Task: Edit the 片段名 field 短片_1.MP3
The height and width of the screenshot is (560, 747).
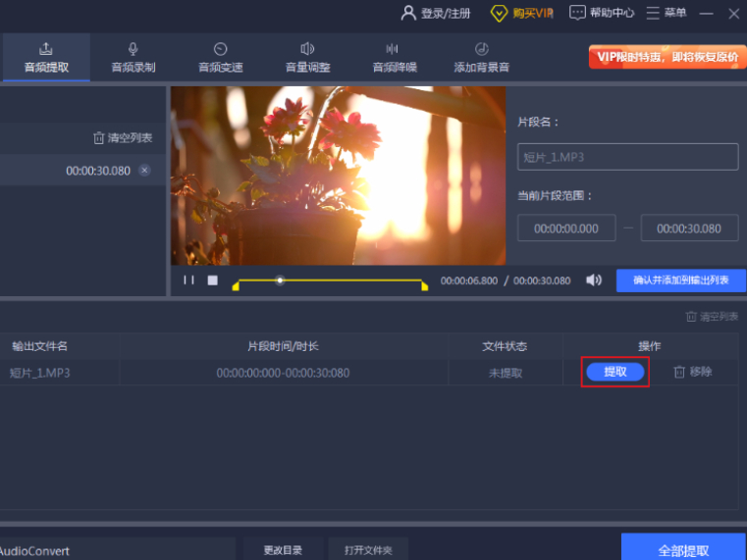Action: 628,157
